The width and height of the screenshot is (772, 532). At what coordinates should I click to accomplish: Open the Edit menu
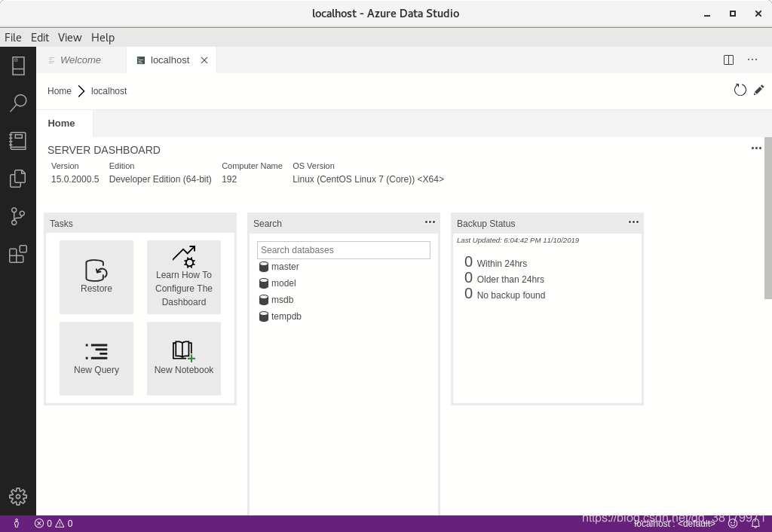click(x=40, y=38)
